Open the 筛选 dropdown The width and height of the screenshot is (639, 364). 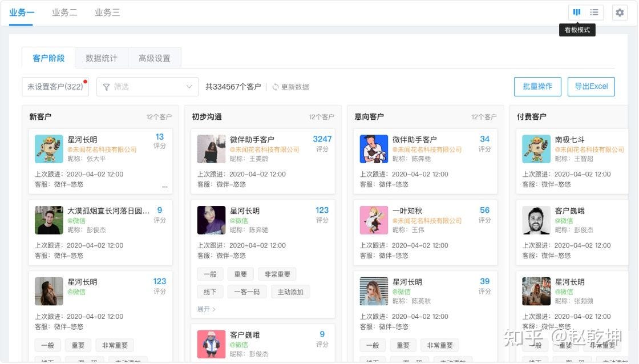click(148, 87)
